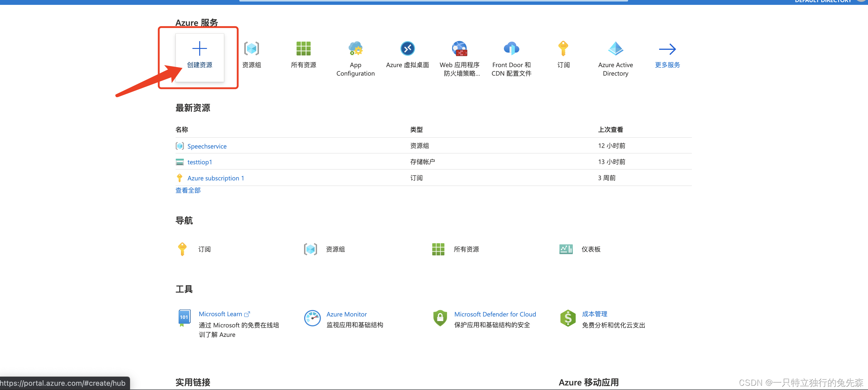
Task: Click the 订阅 key icon under 导航
Action: [182, 249]
